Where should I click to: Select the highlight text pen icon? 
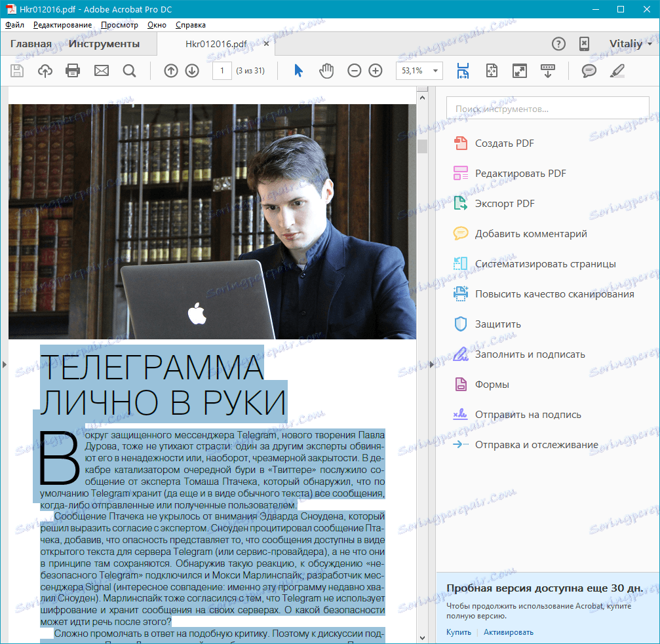point(617,71)
